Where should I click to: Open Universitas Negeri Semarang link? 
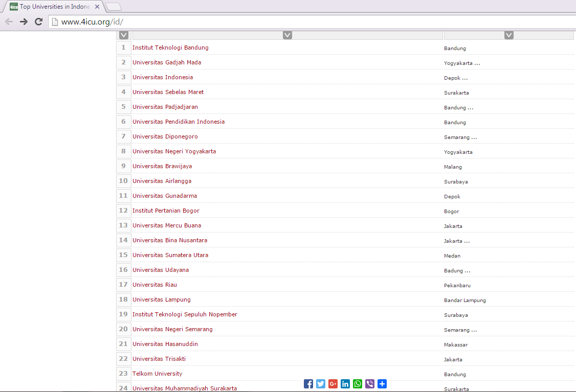[x=173, y=329]
